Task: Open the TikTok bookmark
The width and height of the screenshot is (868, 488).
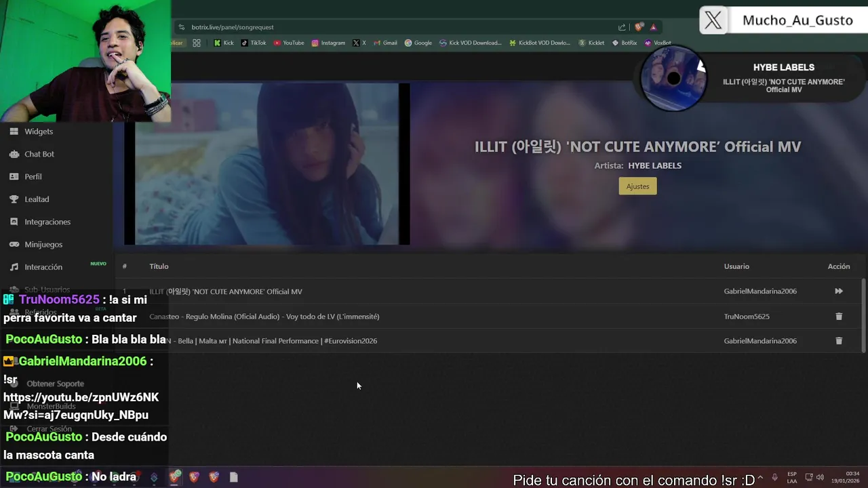Action: tap(254, 43)
